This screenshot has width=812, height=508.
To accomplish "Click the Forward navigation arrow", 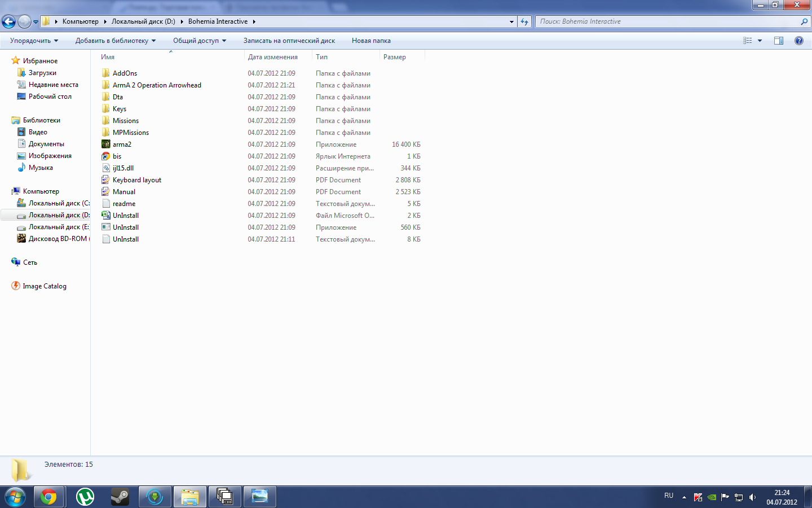I will click(x=24, y=21).
